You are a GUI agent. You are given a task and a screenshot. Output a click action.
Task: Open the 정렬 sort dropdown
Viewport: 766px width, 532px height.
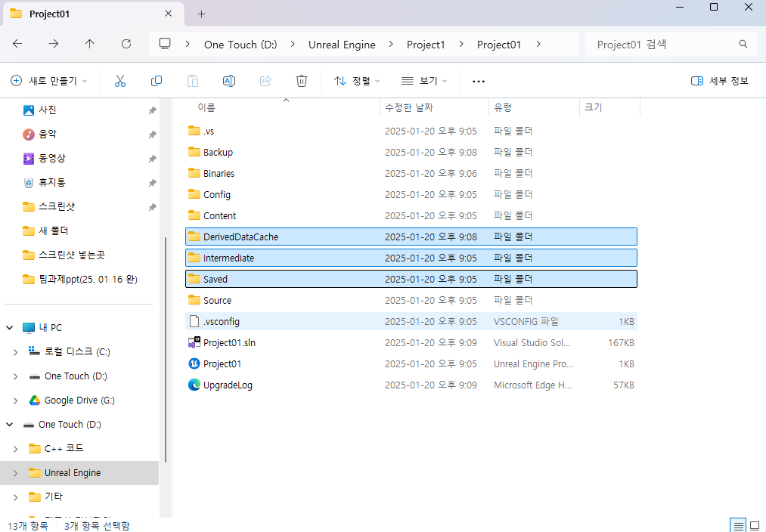[x=357, y=81]
